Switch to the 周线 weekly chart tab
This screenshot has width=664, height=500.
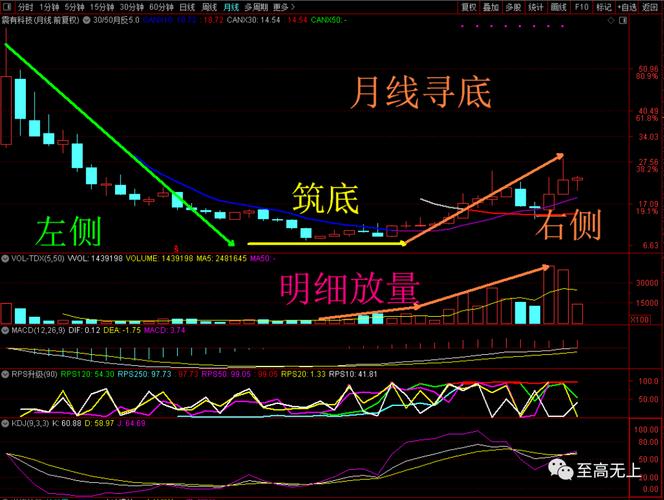tap(209, 7)
